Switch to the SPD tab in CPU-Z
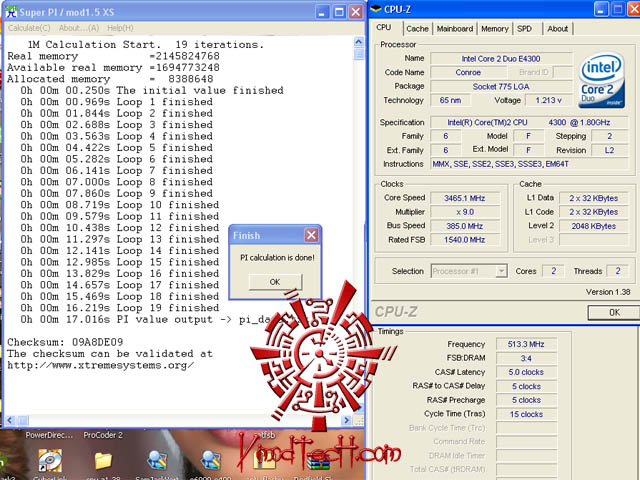The height and width of the screenshot is (480, 640). click(524, 29)
